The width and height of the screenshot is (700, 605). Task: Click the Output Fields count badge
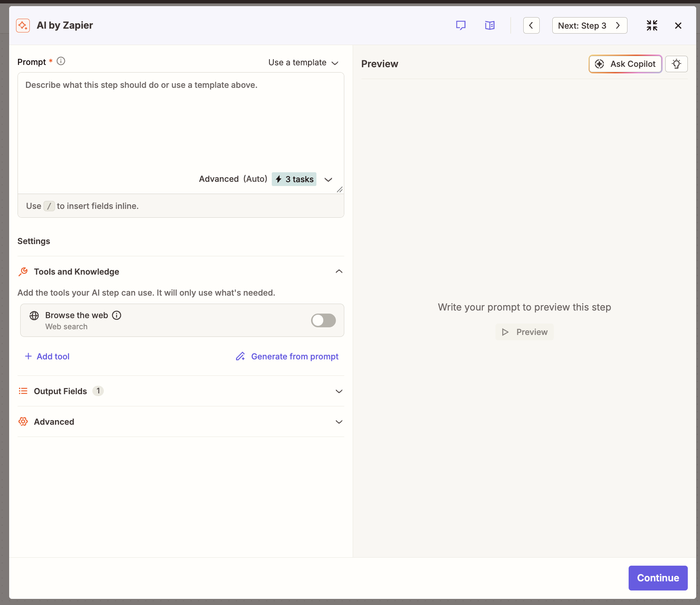(x=98, y=391)
